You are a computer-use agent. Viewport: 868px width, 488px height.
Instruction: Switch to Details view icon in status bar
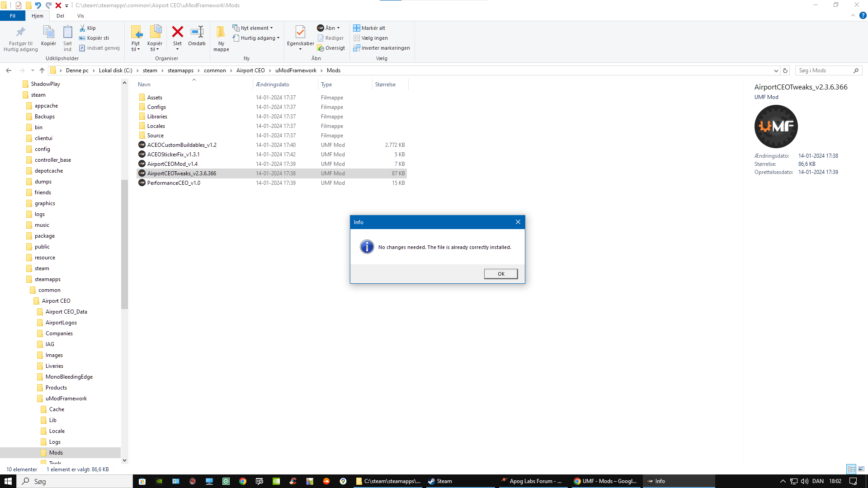point(851,469)
